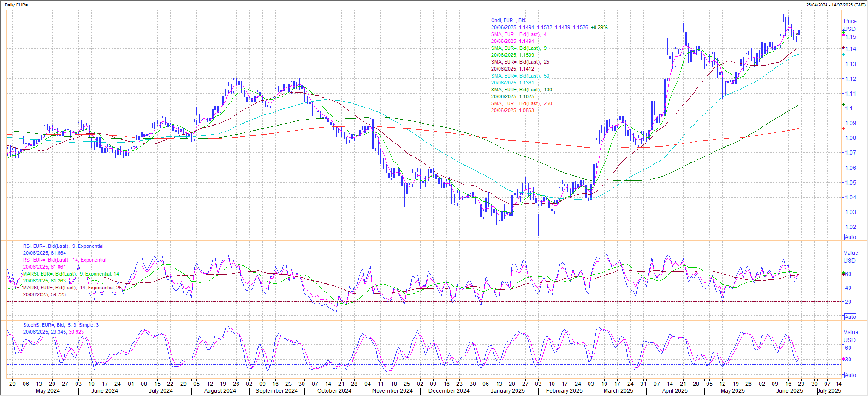
Task: Click the 20 level on RSI axis
Action: click(848, 302)
